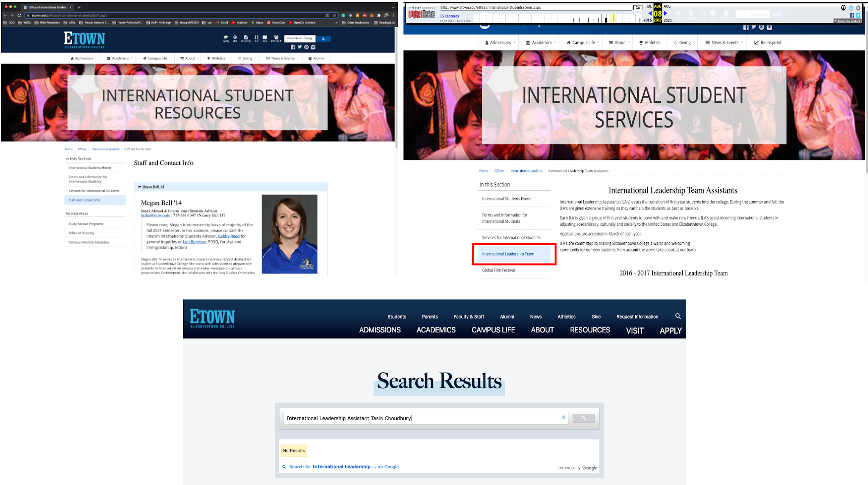Open Study Abroad Programs in Related Areas
This screenshot has height=485, width=868.
click(86, 224)
